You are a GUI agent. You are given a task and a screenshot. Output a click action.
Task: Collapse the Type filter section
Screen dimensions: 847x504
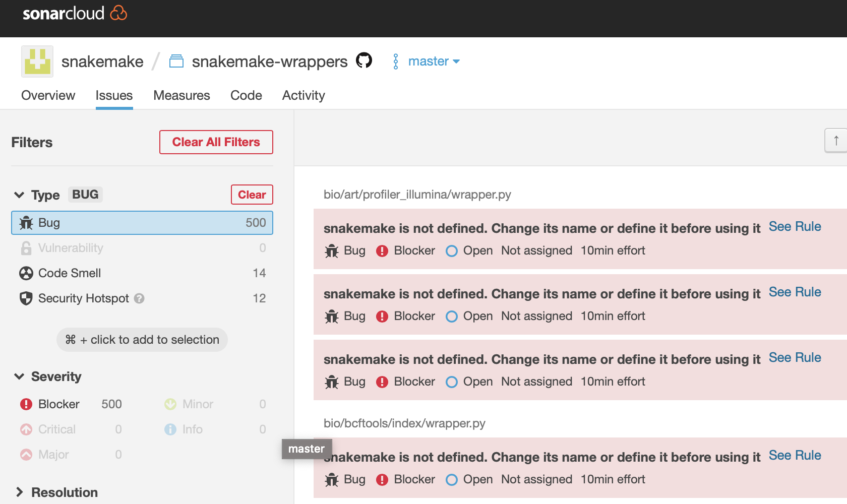pyautogui.click(x=19, y=195)
